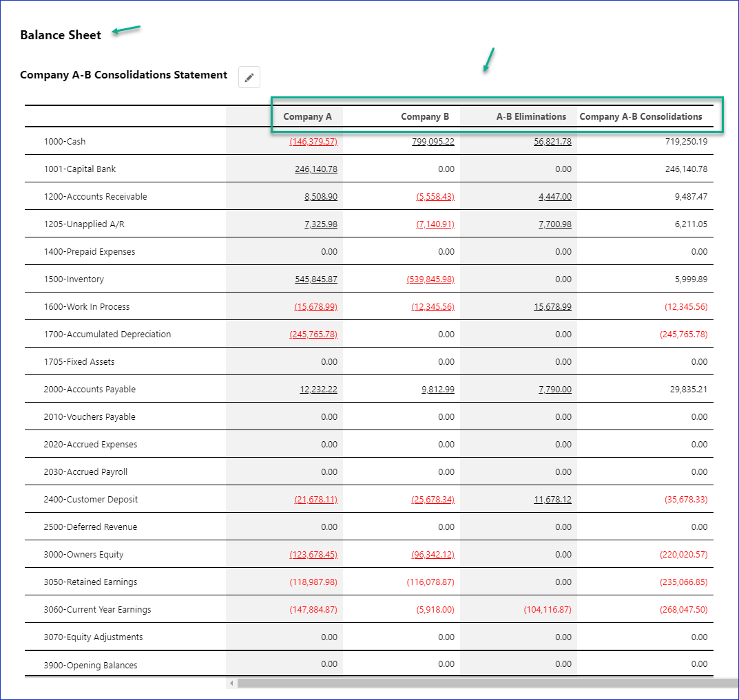The image size is (739, 700).
Task: Open Company A Inventory amount 545,845.87
Action: tap(315, 279)
